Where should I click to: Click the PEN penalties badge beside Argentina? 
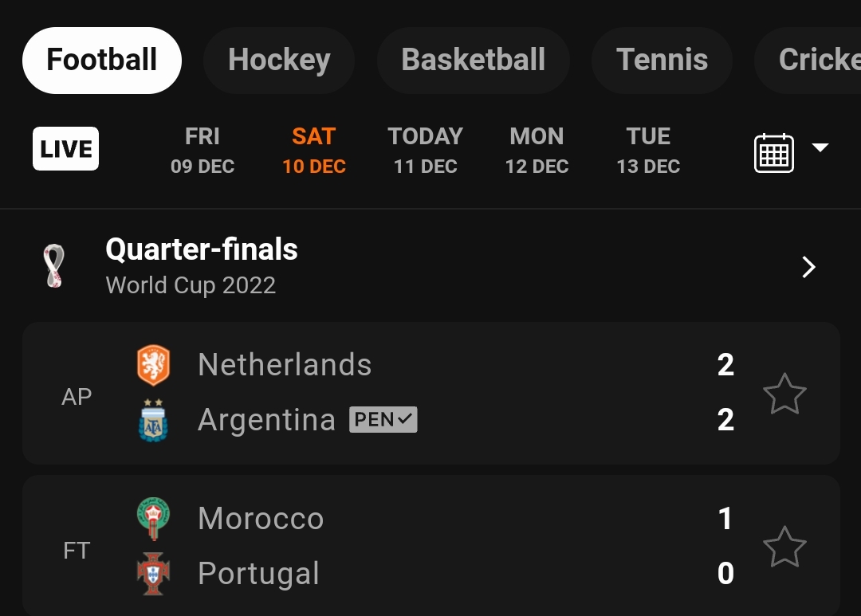383,420
